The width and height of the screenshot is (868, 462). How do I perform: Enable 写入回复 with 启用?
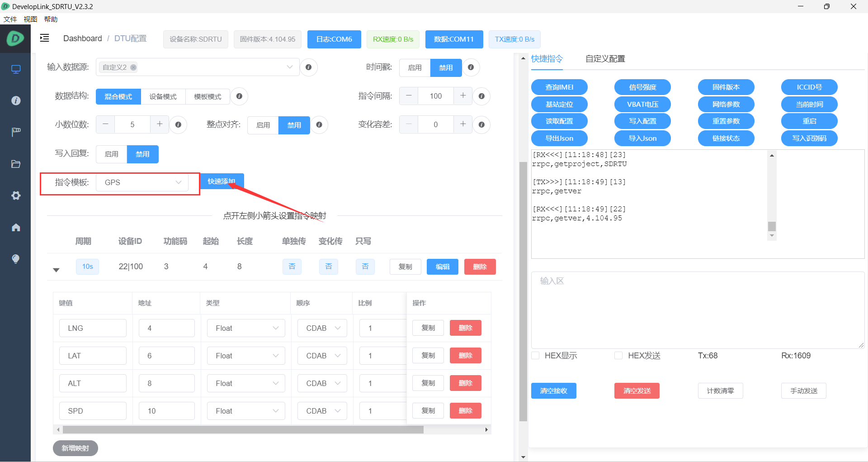[112, 154]
